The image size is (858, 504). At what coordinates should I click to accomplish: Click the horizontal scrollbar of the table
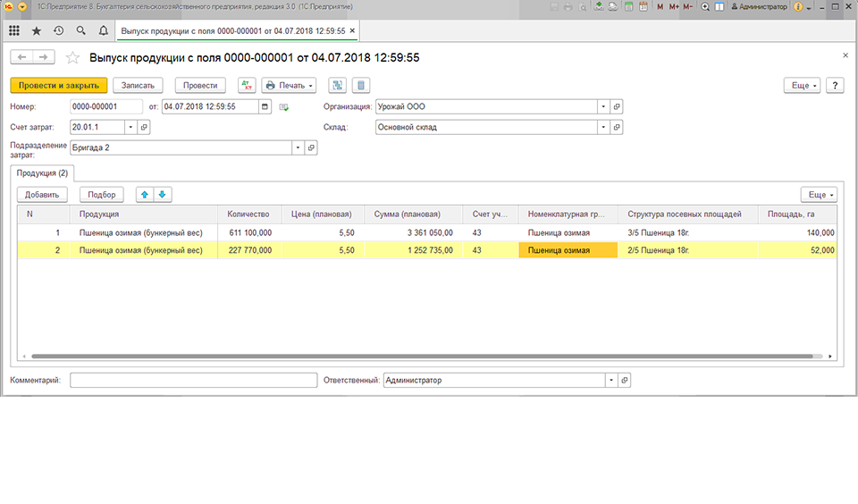(422, 357)
